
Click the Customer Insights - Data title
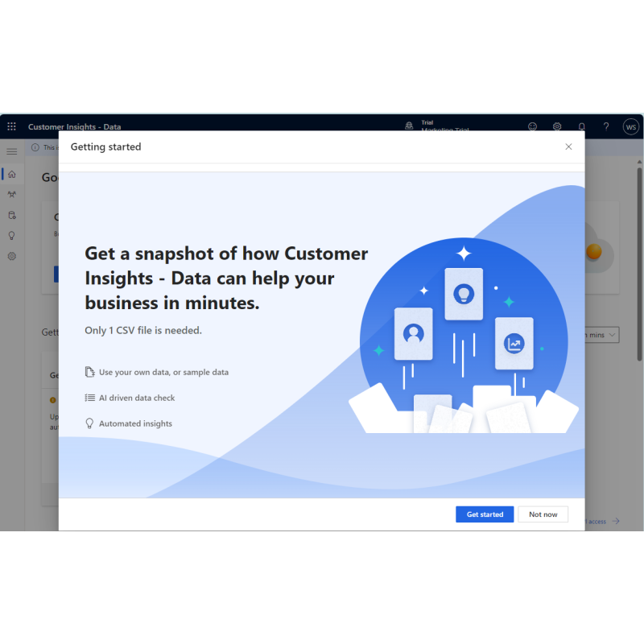74,126
